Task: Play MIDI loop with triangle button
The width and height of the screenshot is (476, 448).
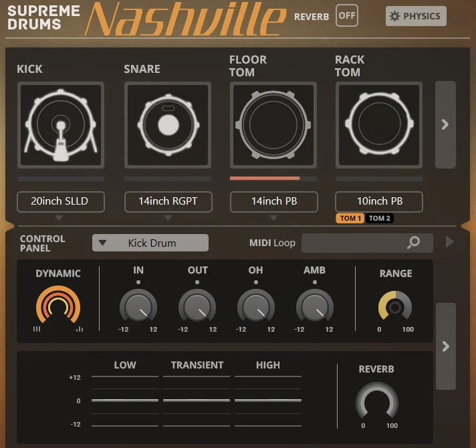Action: pos(449,242)
